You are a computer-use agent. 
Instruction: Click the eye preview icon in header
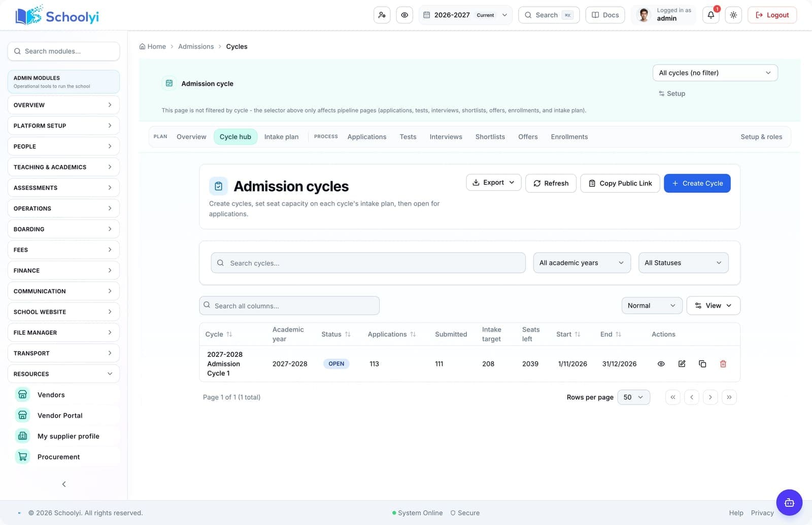coord(404,15)
